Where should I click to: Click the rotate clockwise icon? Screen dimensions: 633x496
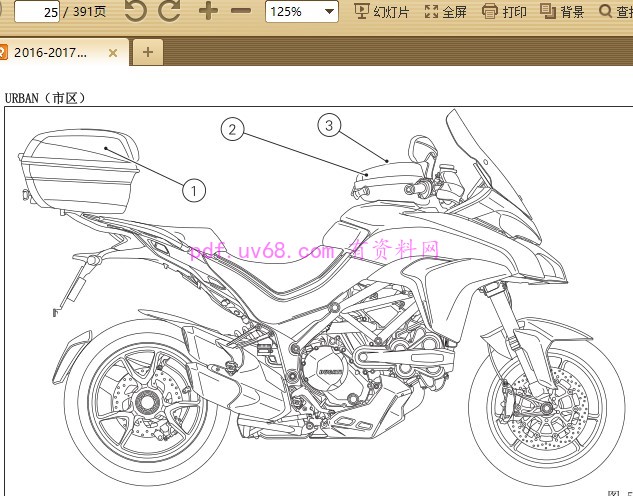click(170, 12)
